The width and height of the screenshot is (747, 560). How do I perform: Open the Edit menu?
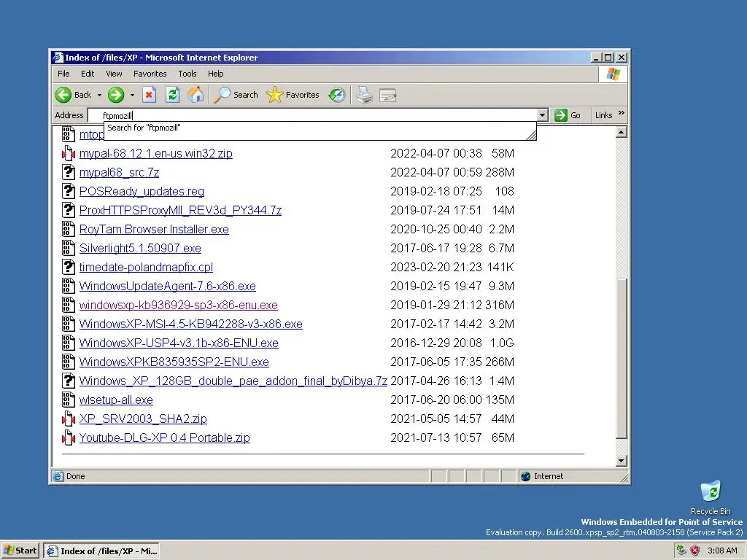[88, 74]
